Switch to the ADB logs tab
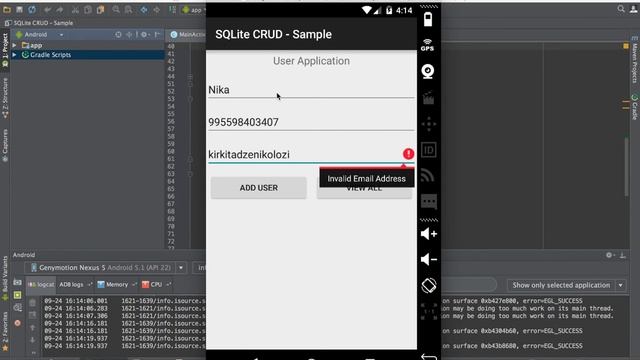The width and height of the screenshot is (640, 360). coord(75,284)
